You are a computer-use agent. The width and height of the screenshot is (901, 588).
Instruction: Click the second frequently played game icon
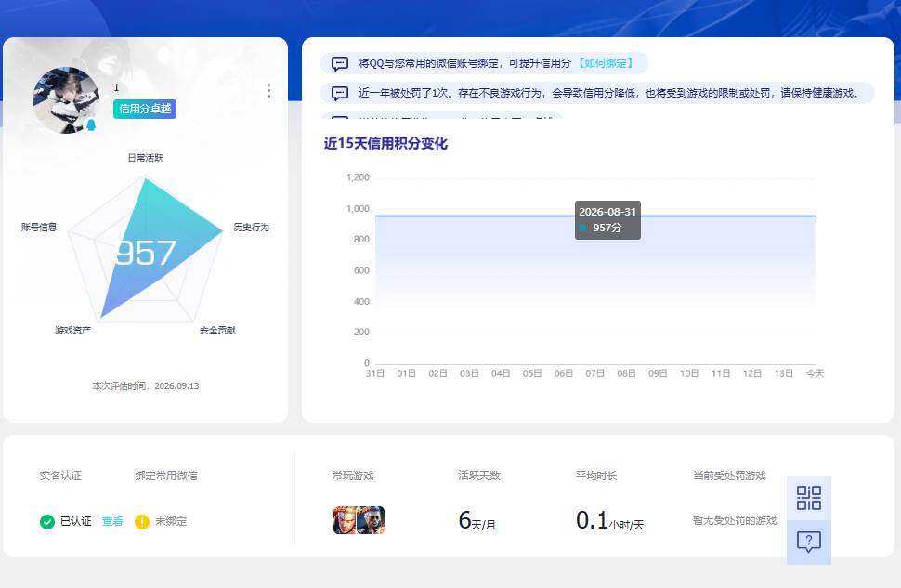click(372, 520)
